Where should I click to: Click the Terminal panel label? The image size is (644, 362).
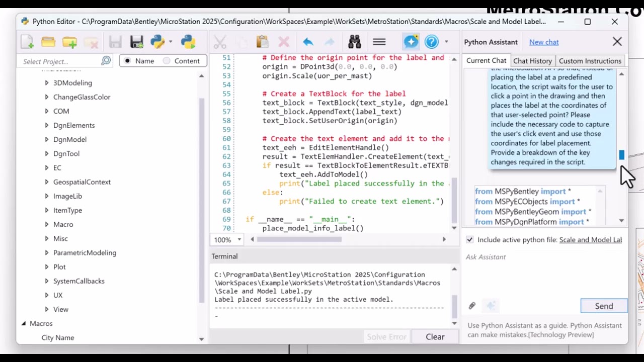(x=224, y=256)
